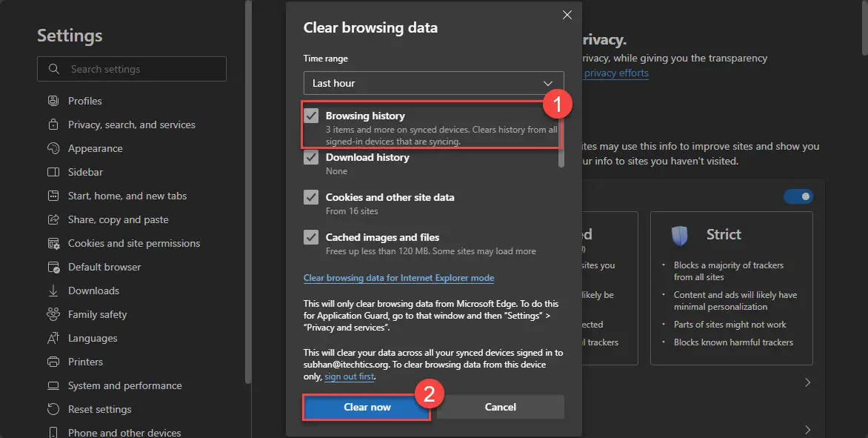Open Downloads via its sidebar icon

pos(53,291)
